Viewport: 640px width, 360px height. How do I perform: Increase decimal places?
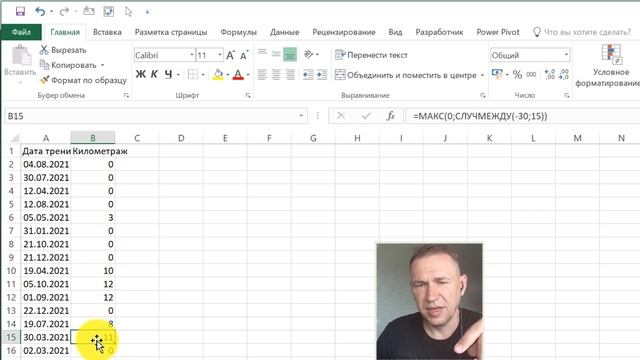[x=550, y=75]
